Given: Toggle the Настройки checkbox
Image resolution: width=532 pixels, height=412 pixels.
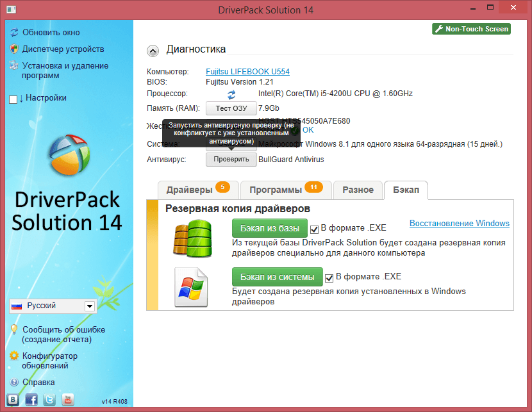Looking at the screenshot, I should point(13,99).
